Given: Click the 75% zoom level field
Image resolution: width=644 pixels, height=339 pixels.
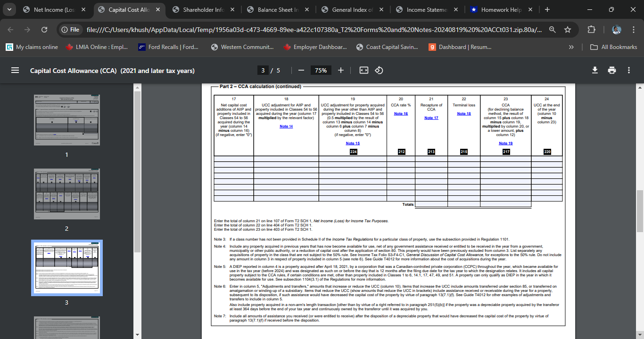Looking at the screenshot, I should click(321, 70).
